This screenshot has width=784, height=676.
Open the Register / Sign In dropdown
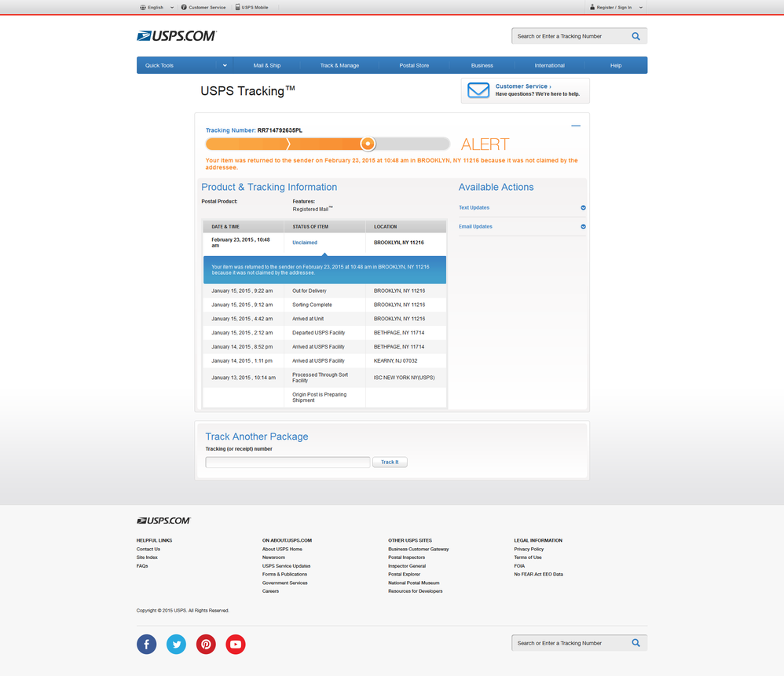[617, 7]
